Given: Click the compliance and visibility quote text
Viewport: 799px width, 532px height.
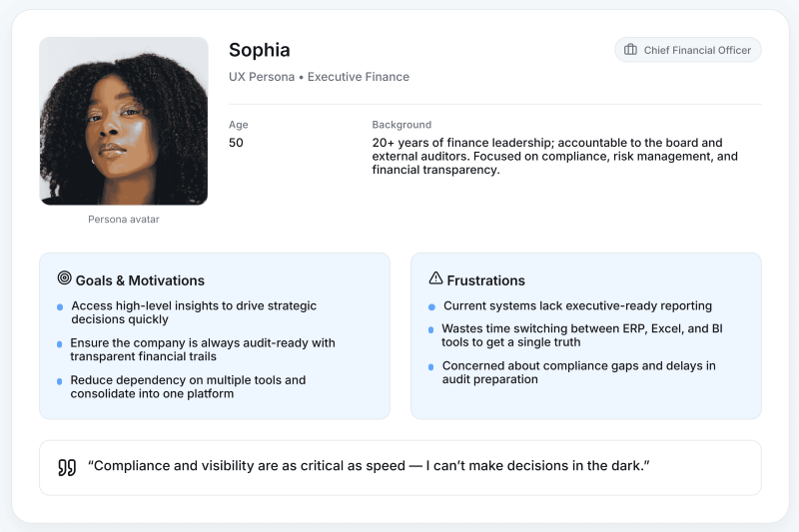Looking at the screenshot, I should point(369,466).
